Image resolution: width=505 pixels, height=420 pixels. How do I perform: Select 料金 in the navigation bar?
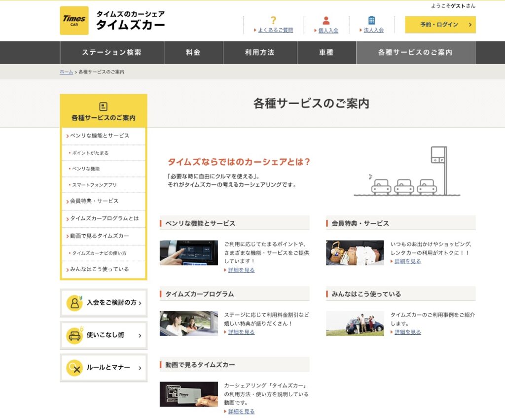click(x=193, y=52)
